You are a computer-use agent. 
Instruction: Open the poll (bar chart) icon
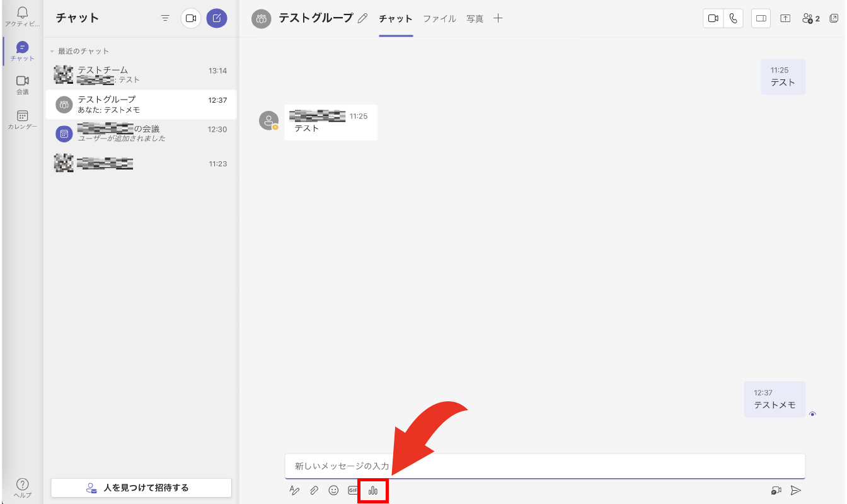(373, 490)
